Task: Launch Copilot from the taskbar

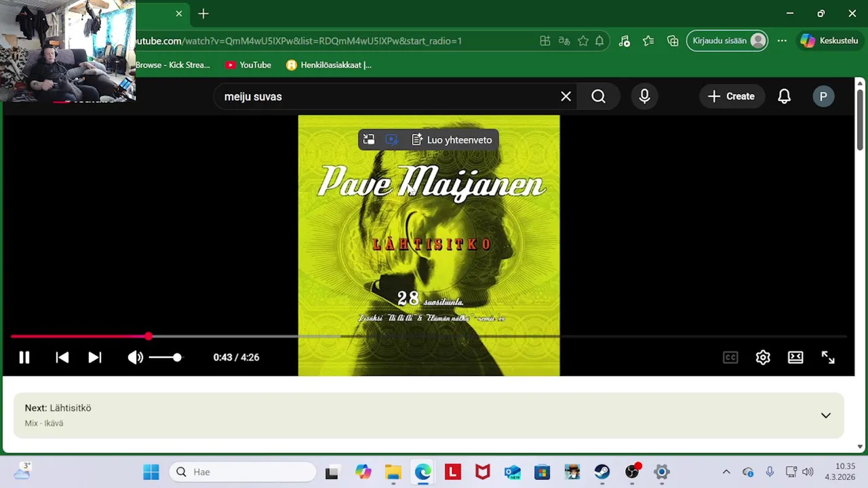Action: point(363,472)
